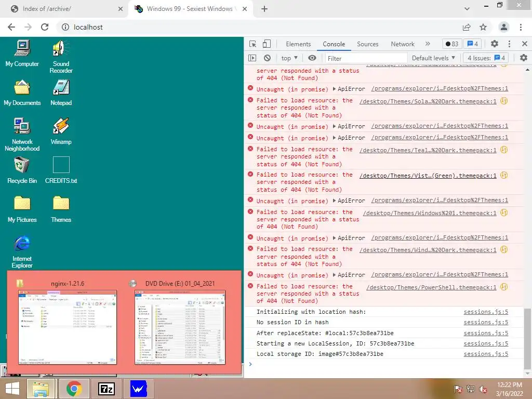Open the 83 errors counter badge

(452, 44)
